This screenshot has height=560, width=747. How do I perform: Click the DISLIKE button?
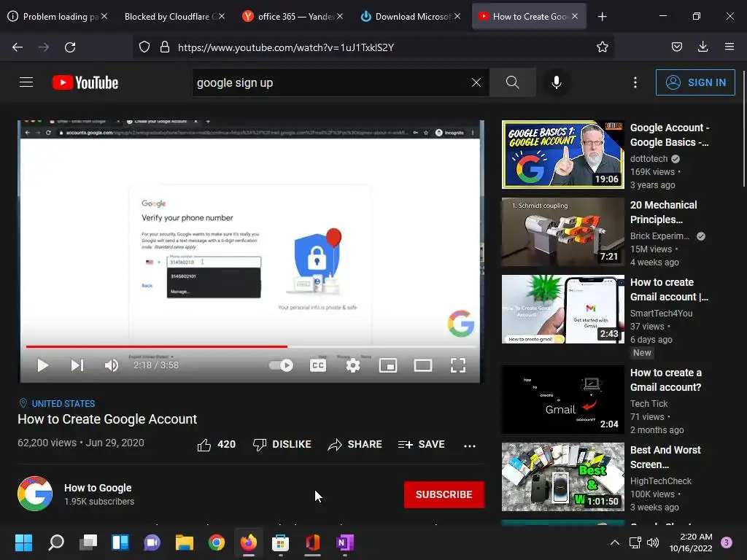pos(282,445)
